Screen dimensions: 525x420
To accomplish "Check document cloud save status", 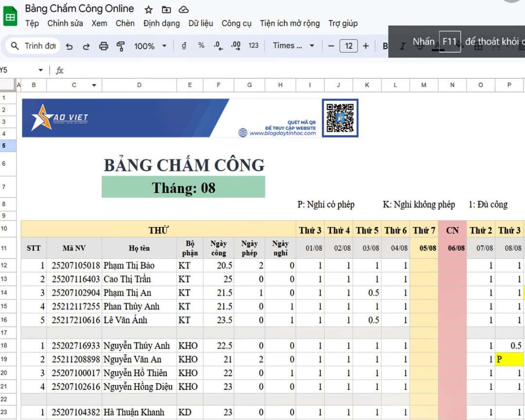I will 183,9.
